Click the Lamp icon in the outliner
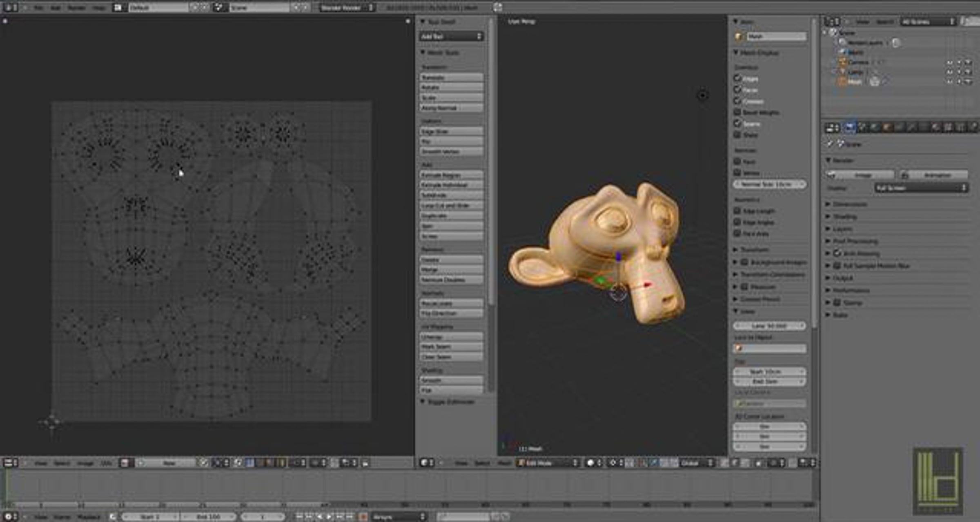This screenshot has height=522, width=980. 843,72
